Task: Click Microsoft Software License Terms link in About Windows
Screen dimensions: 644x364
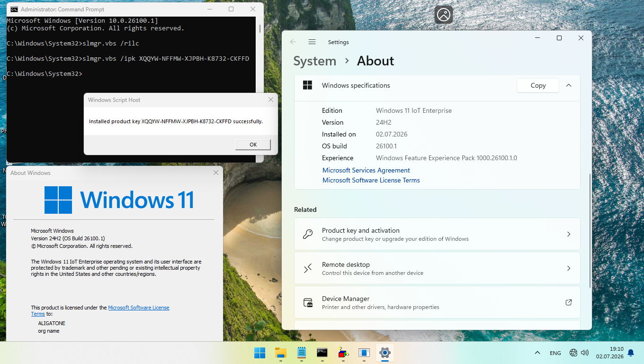Action: click(139, 308)
